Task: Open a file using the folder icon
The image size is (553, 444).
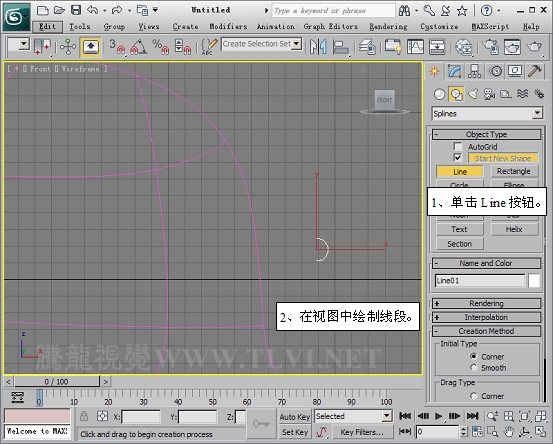Action: [59, 10]
